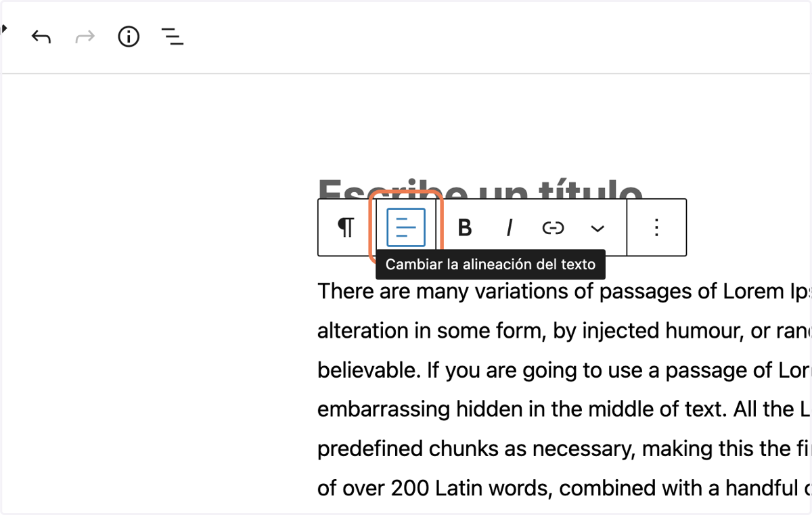
Task: Open block options three-dot menu
Action: [x=656, y=227]
